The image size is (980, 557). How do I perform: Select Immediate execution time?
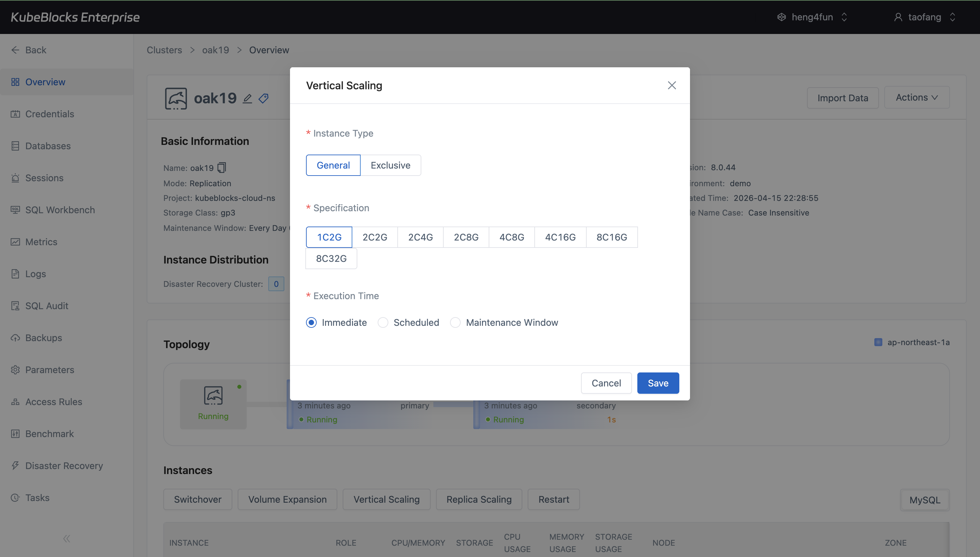(x=311, y=322)
